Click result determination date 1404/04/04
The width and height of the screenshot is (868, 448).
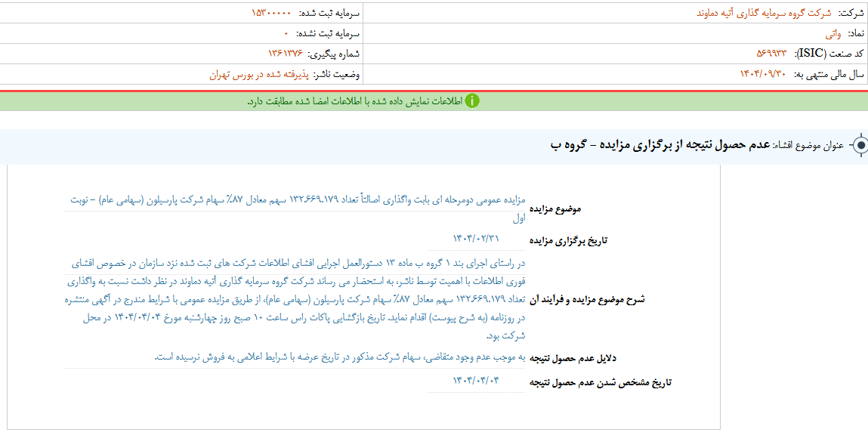[x=476, y=380]
